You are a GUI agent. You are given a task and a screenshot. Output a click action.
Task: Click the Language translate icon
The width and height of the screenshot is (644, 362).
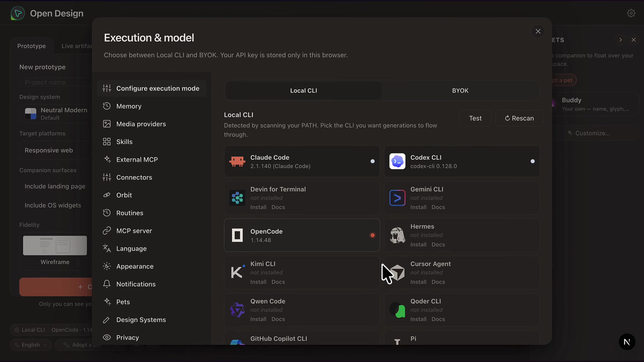click(x=107, y=248)
